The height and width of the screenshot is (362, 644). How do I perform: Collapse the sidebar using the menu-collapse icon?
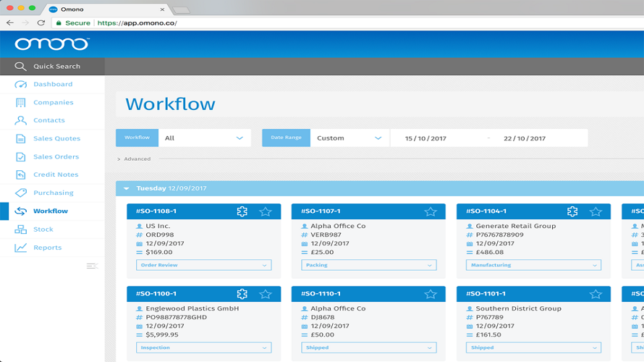(92, 266)
